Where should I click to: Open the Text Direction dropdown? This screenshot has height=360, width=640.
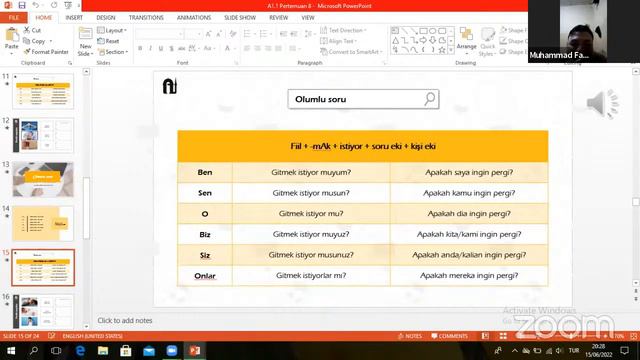343,30
